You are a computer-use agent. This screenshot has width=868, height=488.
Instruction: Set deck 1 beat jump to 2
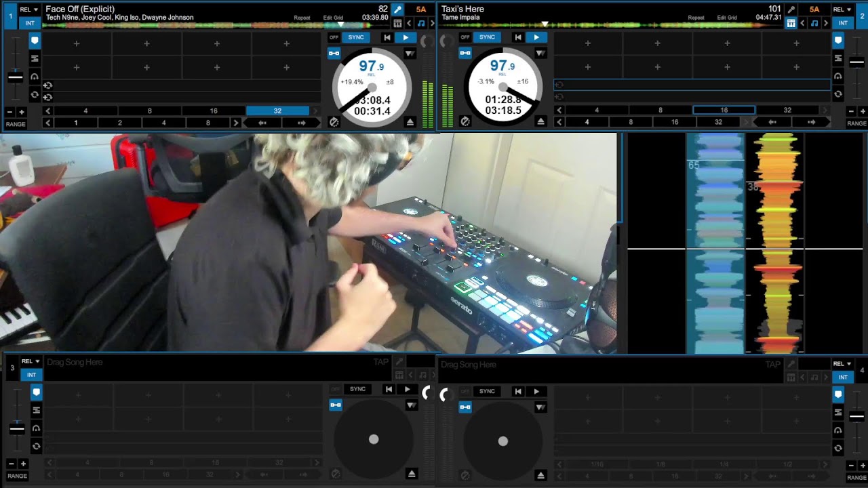pos(120,123)
